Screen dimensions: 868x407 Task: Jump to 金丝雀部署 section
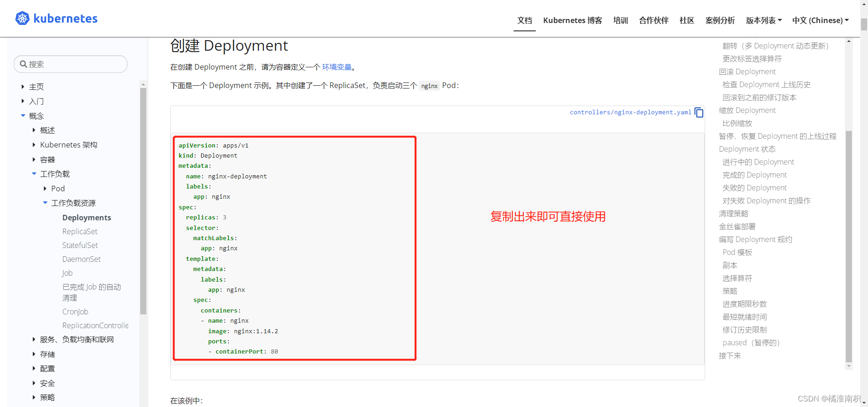tap(737, 227)
